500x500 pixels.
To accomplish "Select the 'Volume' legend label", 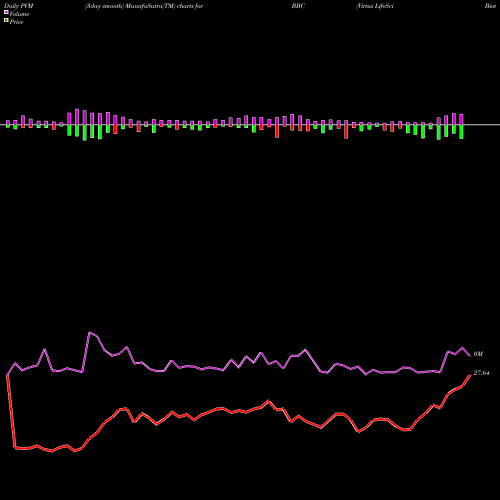I will tap(19, 14).
